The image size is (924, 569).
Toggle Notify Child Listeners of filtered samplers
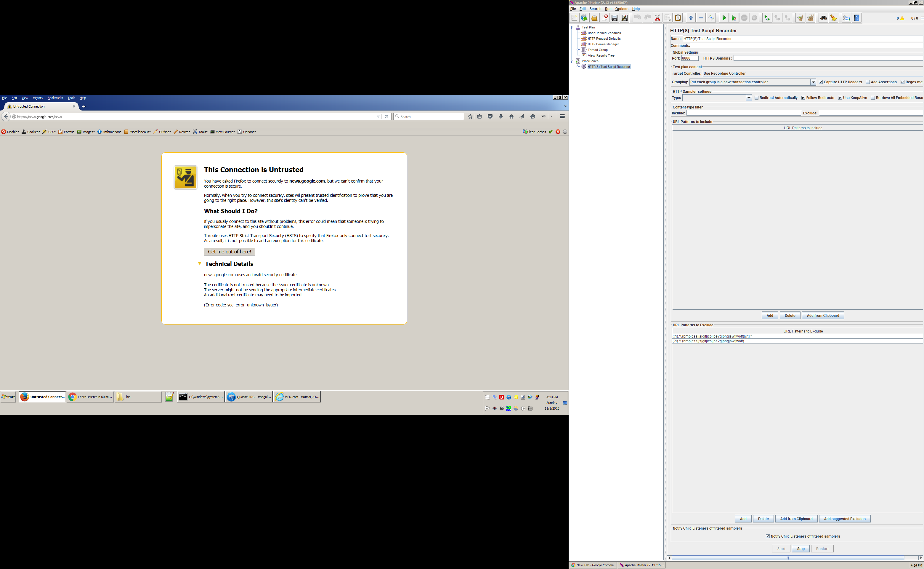[x=768, y=536]
